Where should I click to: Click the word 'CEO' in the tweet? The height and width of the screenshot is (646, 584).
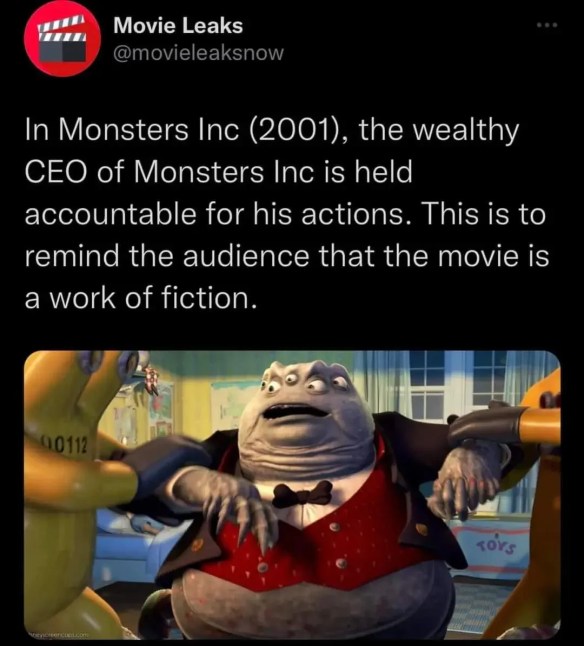[56, 172]
